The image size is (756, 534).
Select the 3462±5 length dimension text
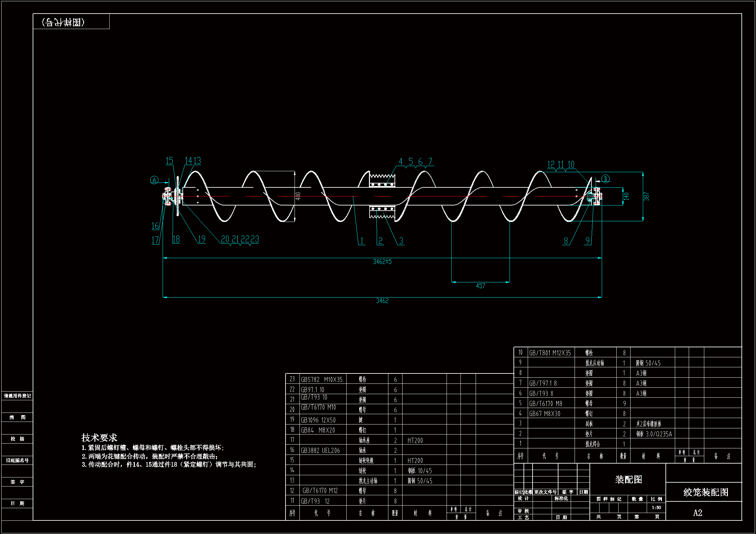pyautogui.click(x=382, y=262)
